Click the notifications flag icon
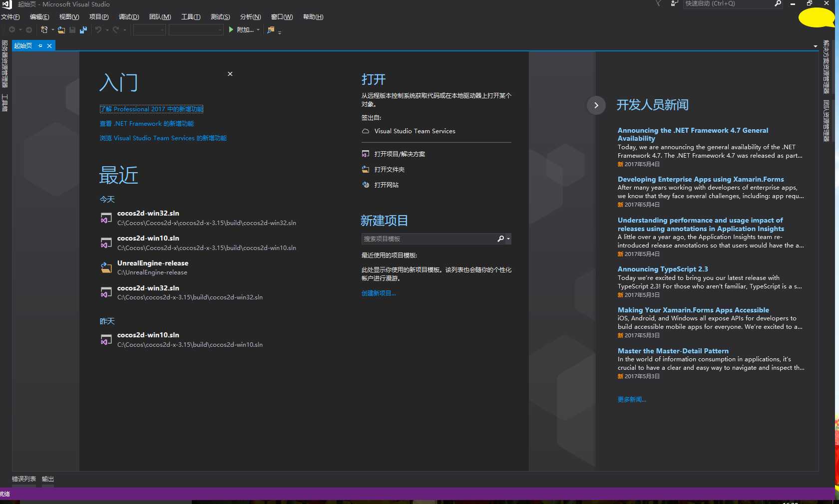This screenshot has height=504, width=839. point(658,3)
